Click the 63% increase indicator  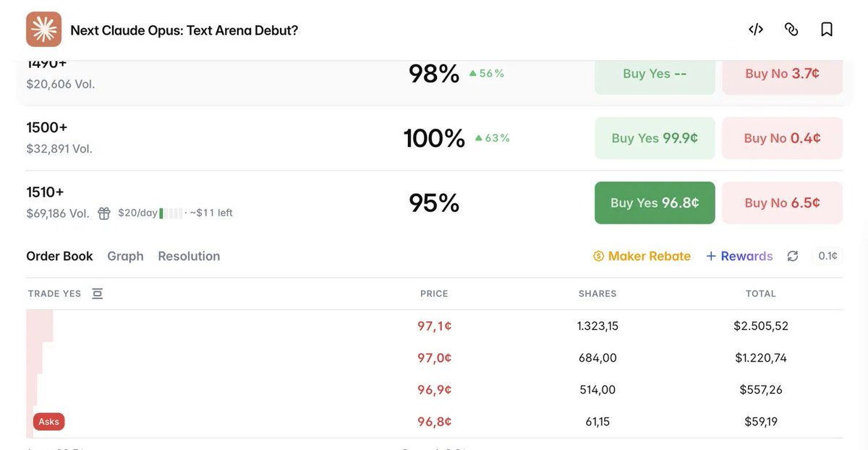[493, 138]
